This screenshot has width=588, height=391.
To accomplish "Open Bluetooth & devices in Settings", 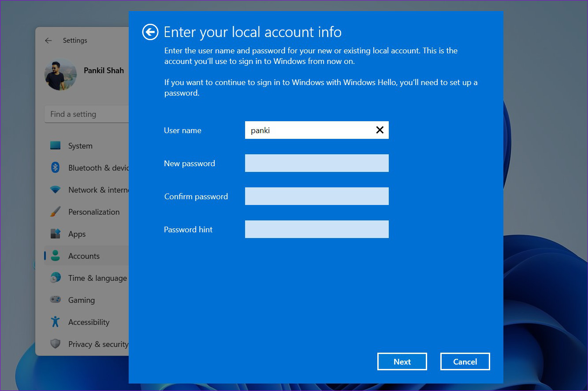I will click(98, 168).
